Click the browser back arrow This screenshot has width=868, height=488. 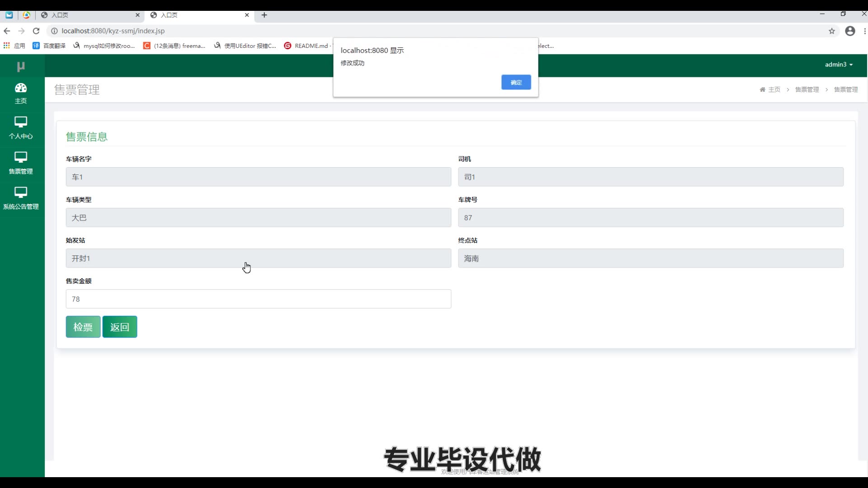click(x=7, y=31)
